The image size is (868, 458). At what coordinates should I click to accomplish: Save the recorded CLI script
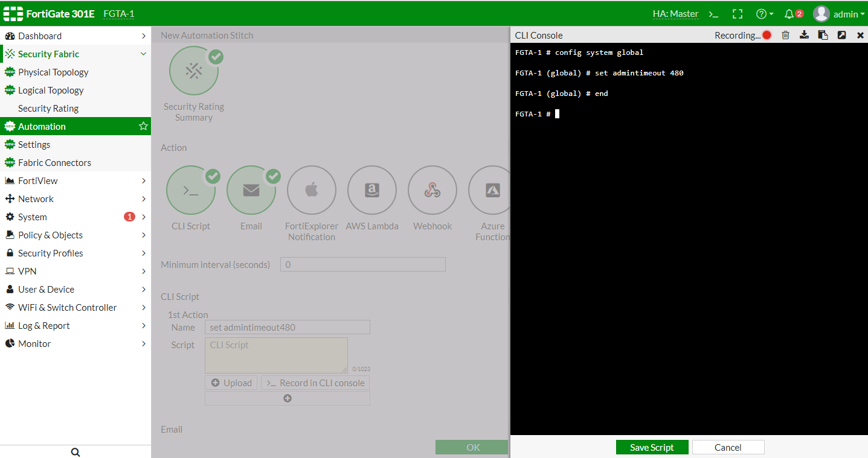652,447
